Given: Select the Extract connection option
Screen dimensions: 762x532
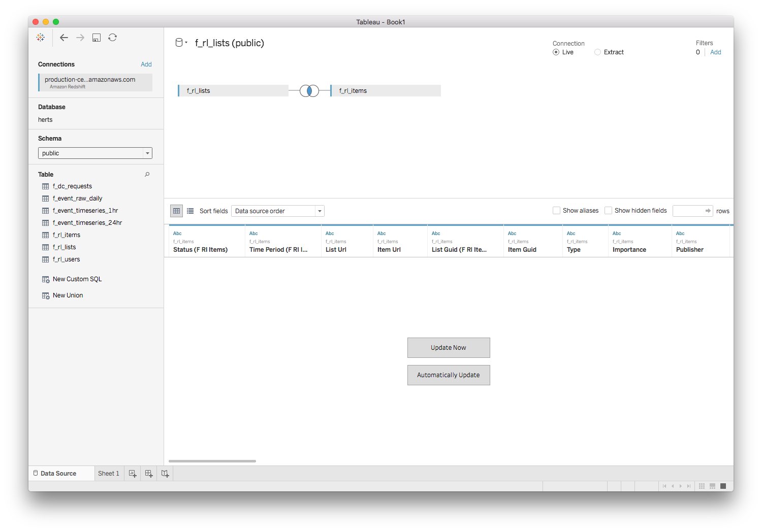Looking at the screenshot, I should (597, 52).
